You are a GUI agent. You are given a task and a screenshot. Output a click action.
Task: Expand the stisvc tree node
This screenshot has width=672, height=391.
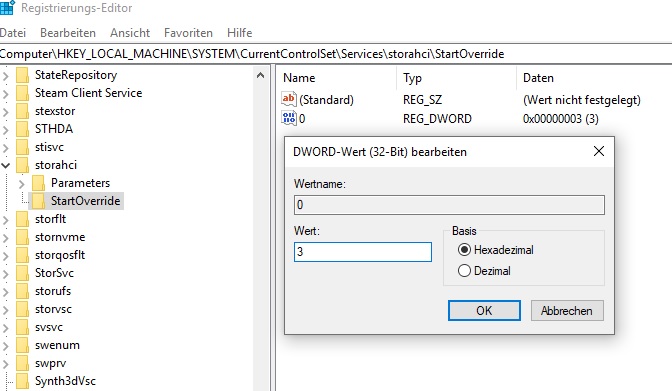click(x=6, y=148)
